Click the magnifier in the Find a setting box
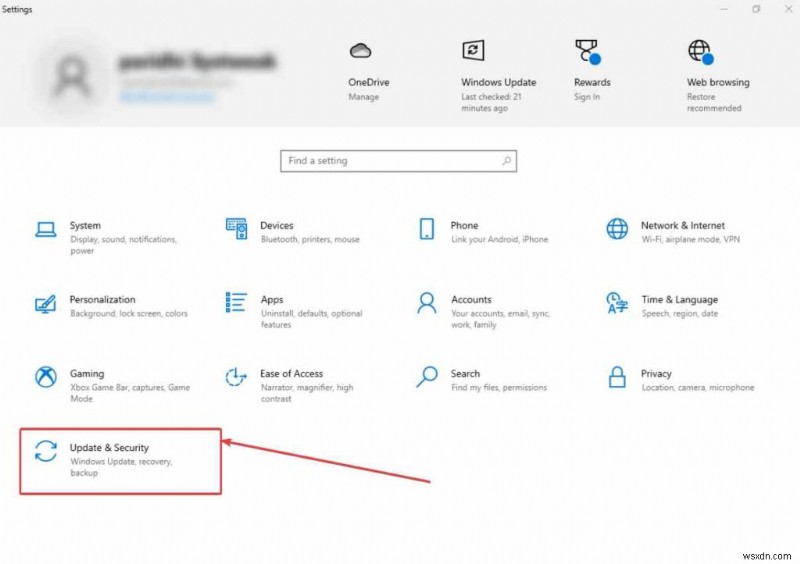800x564 pixels. [507, 161]
